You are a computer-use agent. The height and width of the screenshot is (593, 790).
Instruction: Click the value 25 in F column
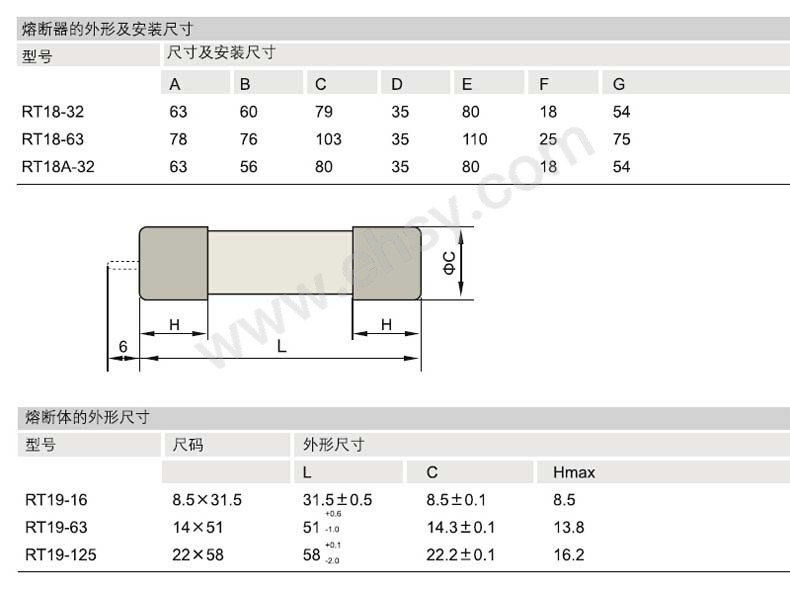(548, 139)
